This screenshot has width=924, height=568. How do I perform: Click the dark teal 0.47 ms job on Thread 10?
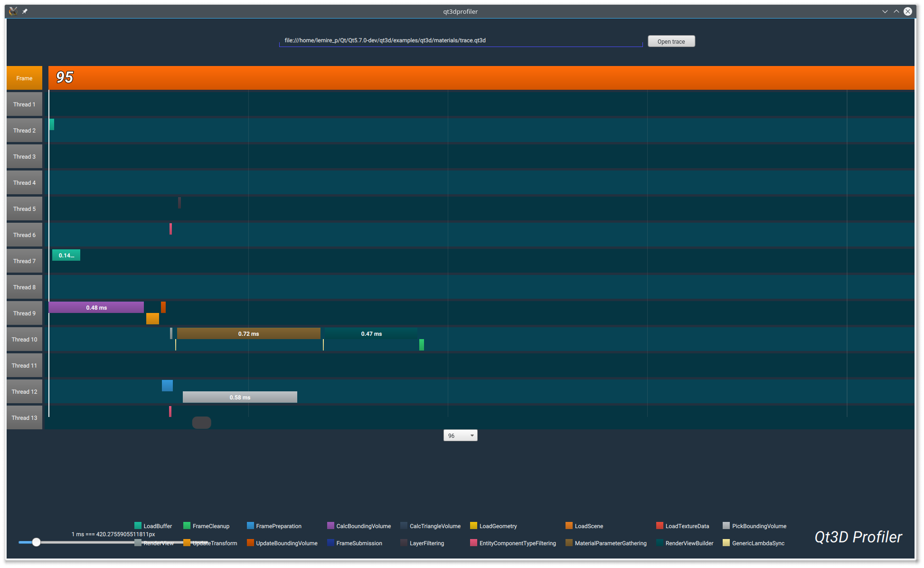371,333
